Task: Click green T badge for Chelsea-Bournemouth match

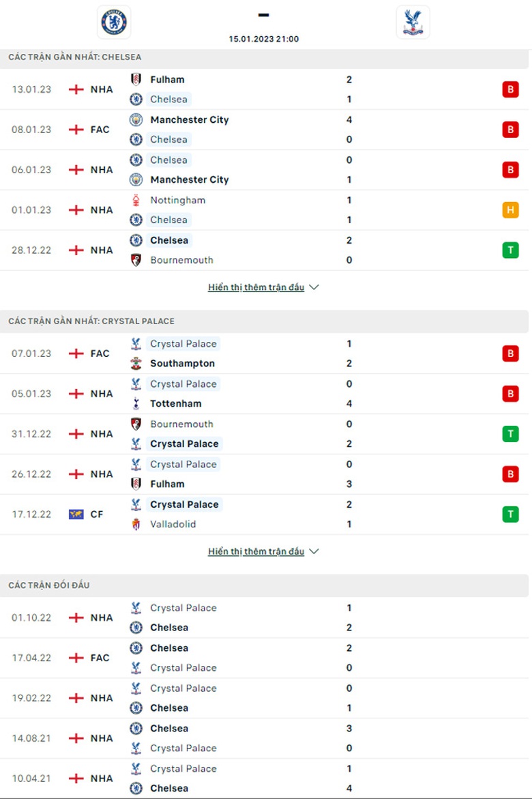Action: [510, 250]
